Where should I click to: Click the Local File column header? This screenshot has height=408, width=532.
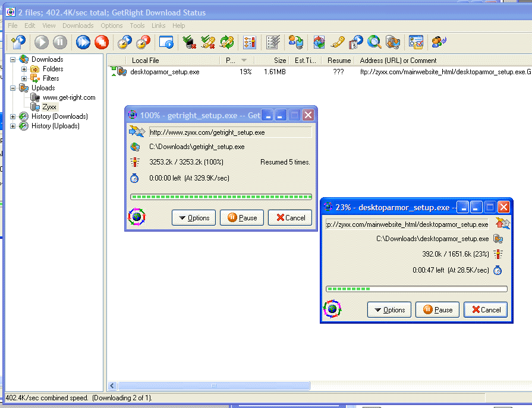[x=173, y=61]
